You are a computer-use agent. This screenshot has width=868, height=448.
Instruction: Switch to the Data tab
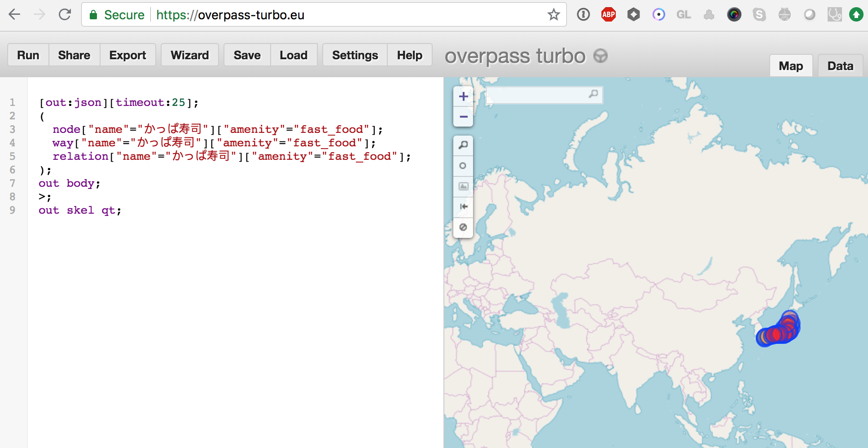click(840, 66)
